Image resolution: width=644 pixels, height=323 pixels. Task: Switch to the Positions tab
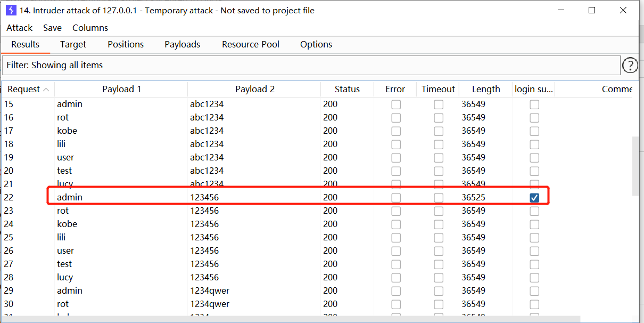coord(126,44)
